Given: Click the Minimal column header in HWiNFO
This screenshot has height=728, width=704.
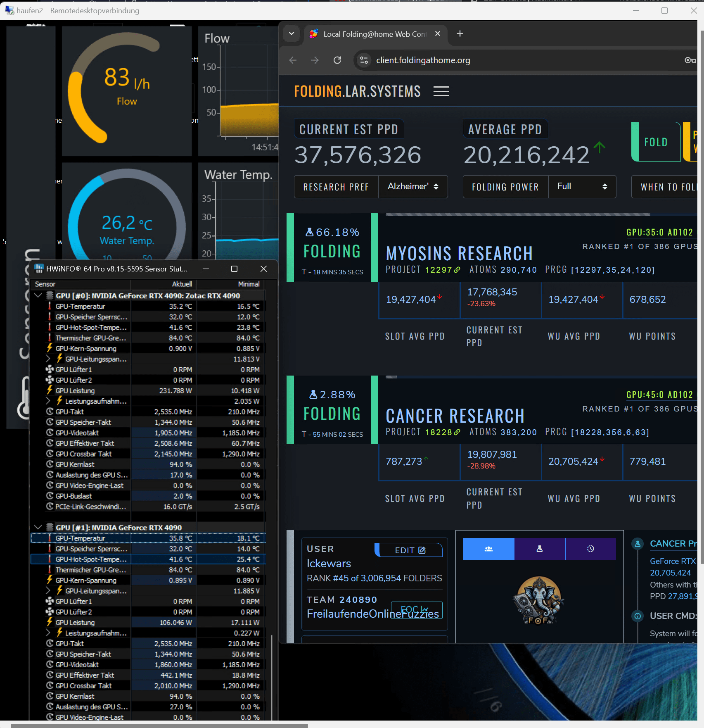Looking at the screenshot, I should click(x=230, y=284).
